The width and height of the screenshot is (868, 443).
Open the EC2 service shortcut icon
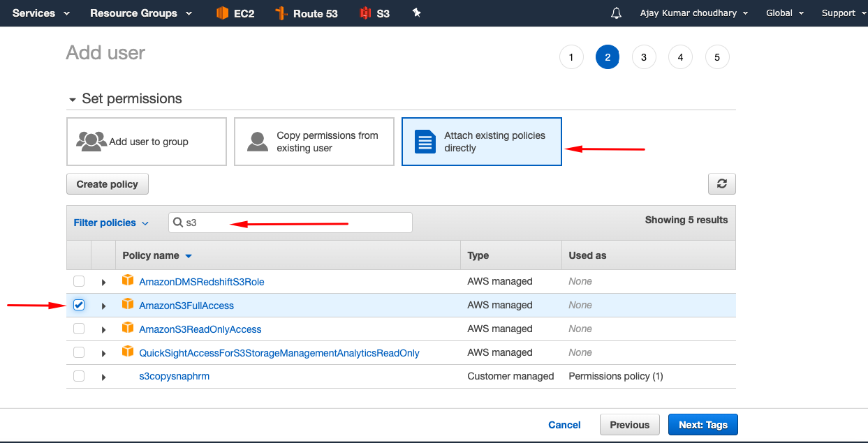[x=222, y=13]
